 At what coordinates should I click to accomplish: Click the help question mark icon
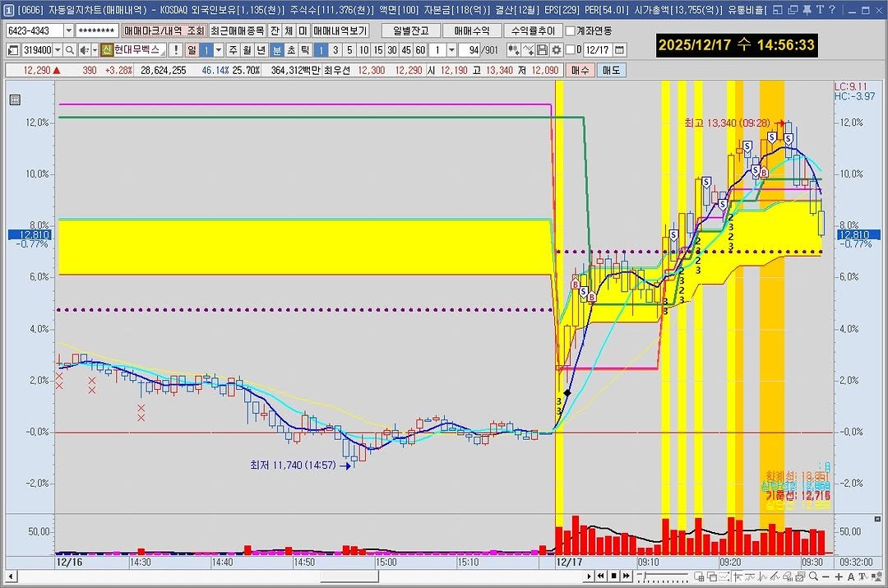click(832, 10)
